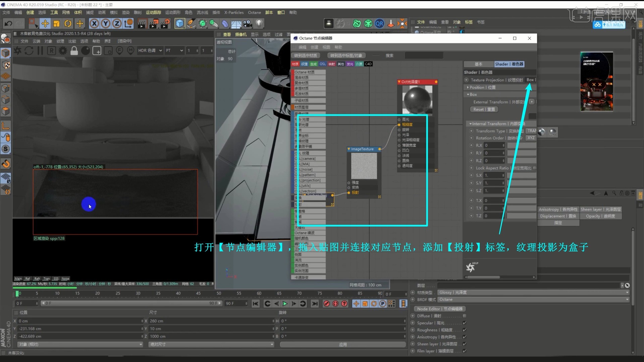Open the Octane menu in menu bar
Viewport: 644px width, 362px height.
254,12
